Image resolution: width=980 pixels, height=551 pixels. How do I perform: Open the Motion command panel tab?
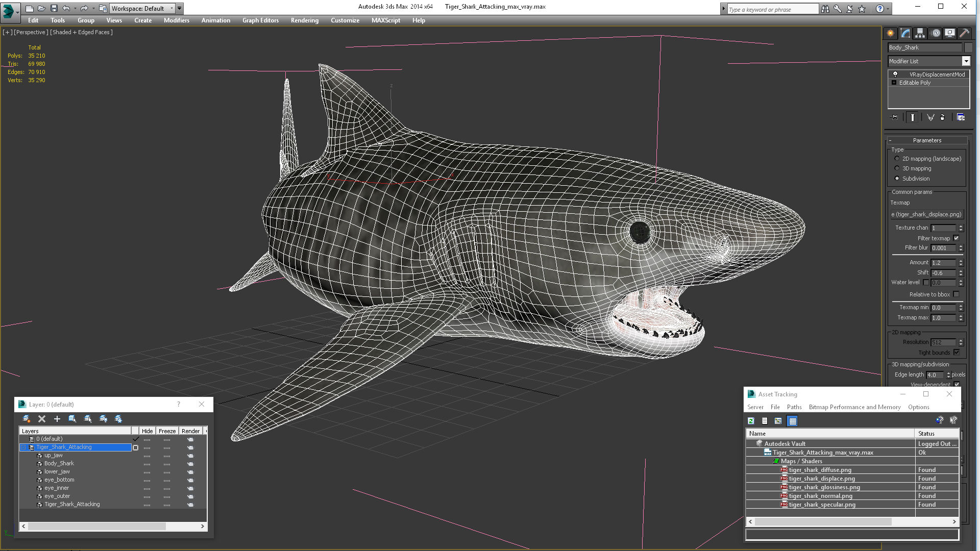936,33
